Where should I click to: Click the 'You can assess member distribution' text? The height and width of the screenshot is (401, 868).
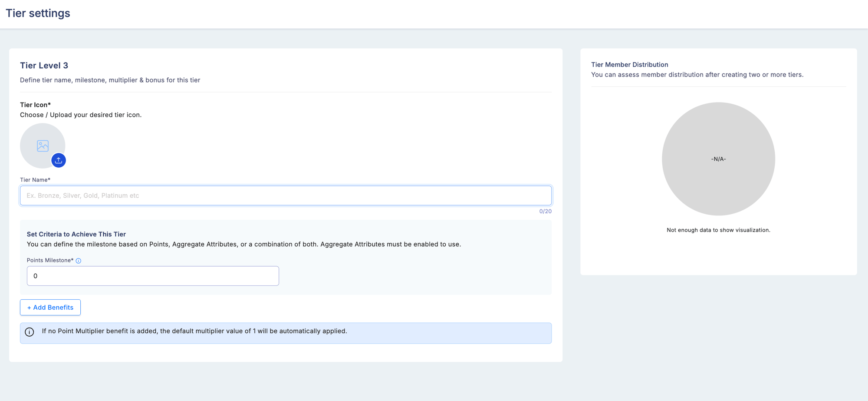[697, 75]
